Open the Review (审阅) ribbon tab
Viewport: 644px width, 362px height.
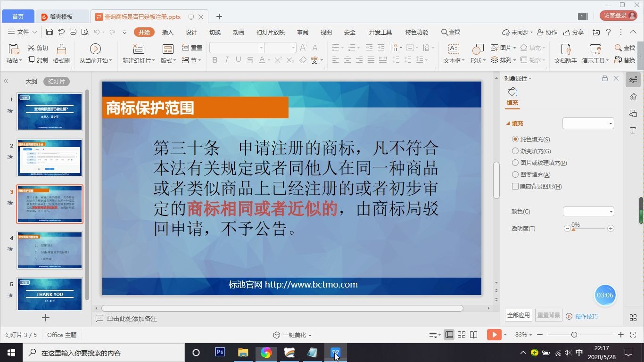[x=303, y=32]
